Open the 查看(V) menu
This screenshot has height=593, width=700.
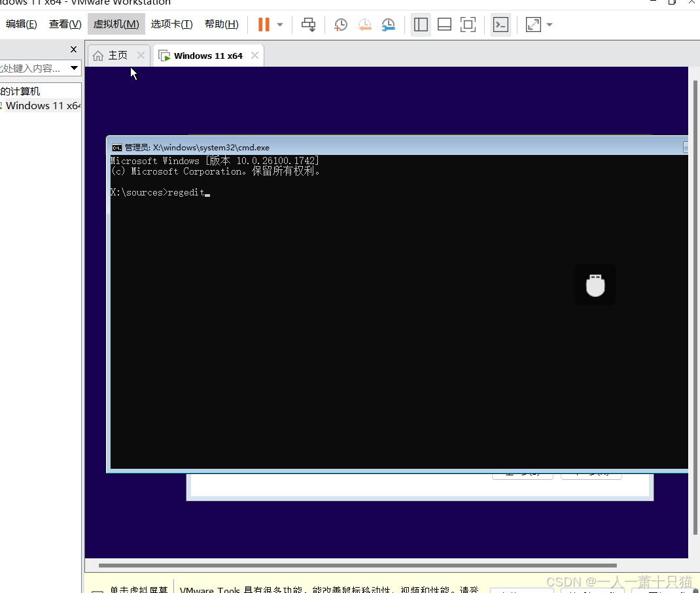[65, 24]
